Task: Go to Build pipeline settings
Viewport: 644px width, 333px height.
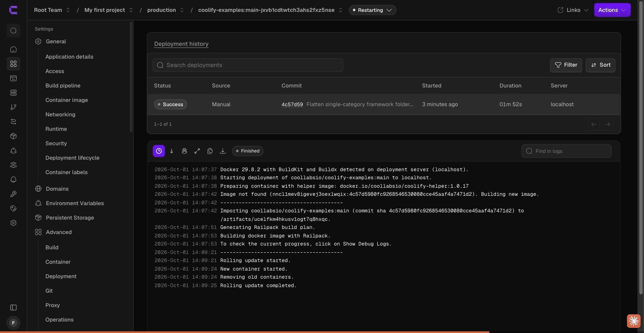Action: point(63,86)
